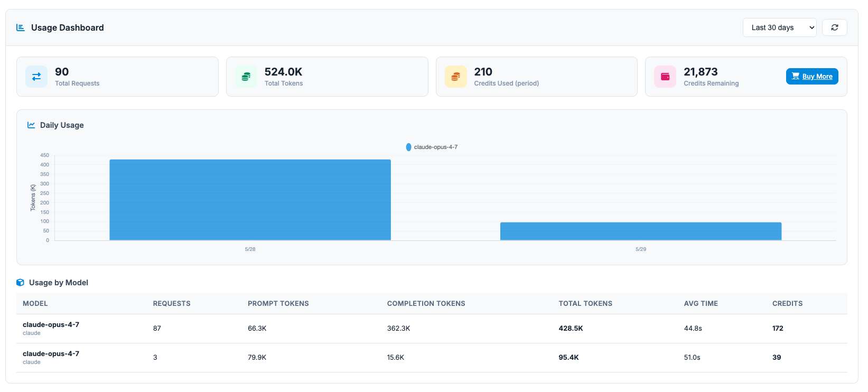Click the refresh icon button
This screenshot has height=392, width=868.
point(834,27)
